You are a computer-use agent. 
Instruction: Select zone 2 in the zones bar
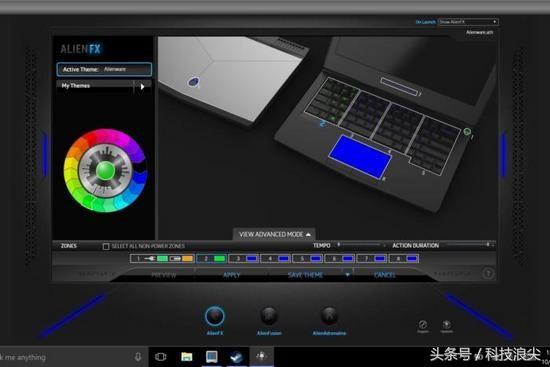click(212, 259)
